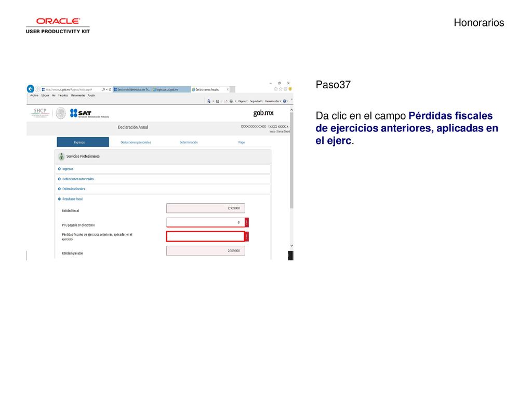
Task: Switch to Servicio de Administración Tri... browser tab
Action: [x=132, y=89]
